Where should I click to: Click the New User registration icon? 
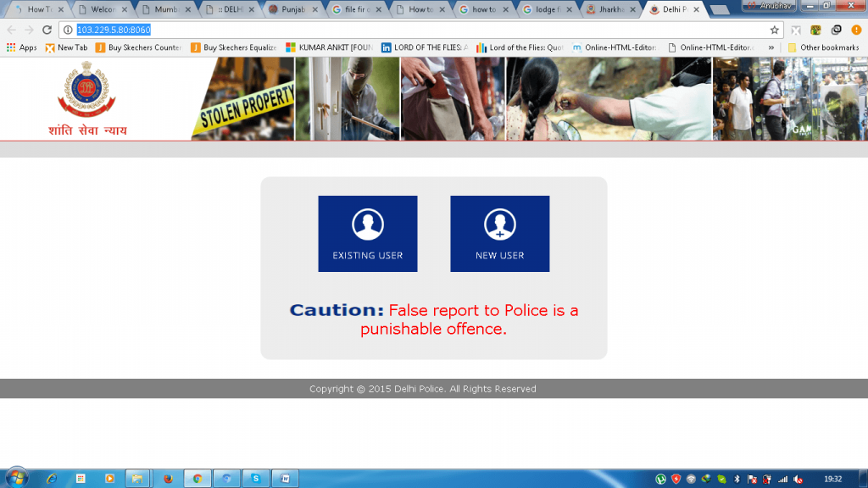click(x=499, y=234)
